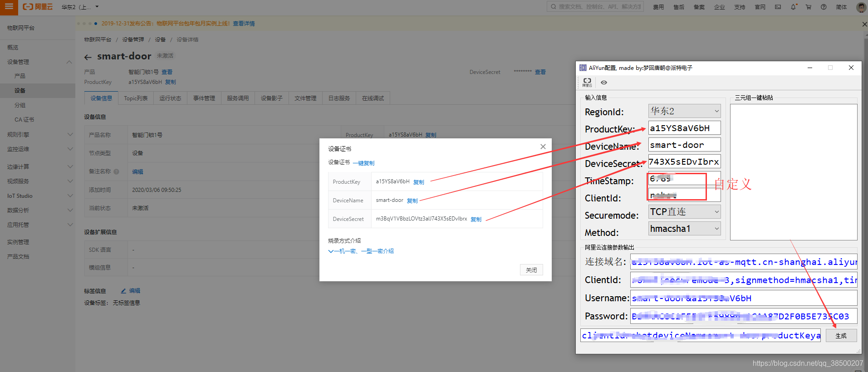Open the 售后 menu

coord(679,7)
